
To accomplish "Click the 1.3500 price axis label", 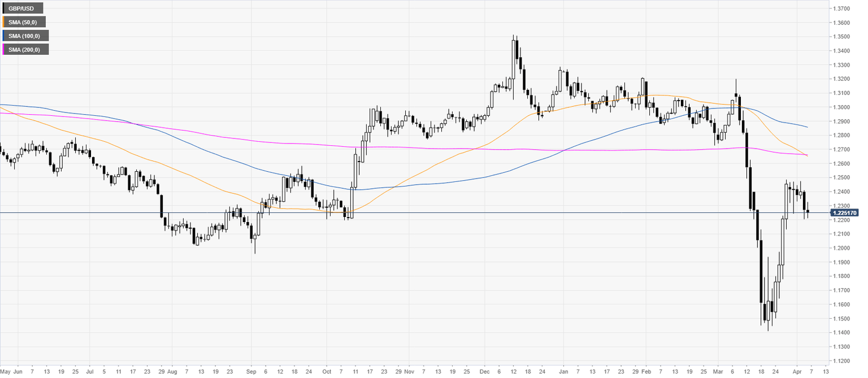I will pyautogui.click(x=840, y=37).
